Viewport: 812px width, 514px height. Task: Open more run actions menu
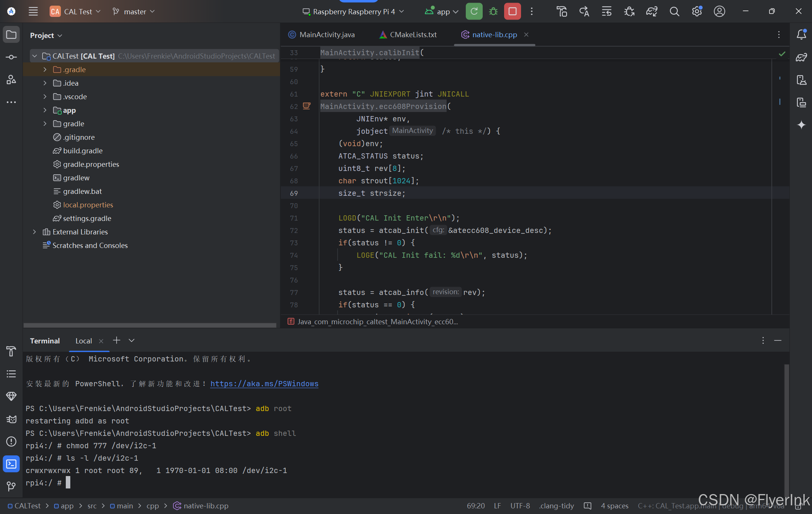click(532, 11)
